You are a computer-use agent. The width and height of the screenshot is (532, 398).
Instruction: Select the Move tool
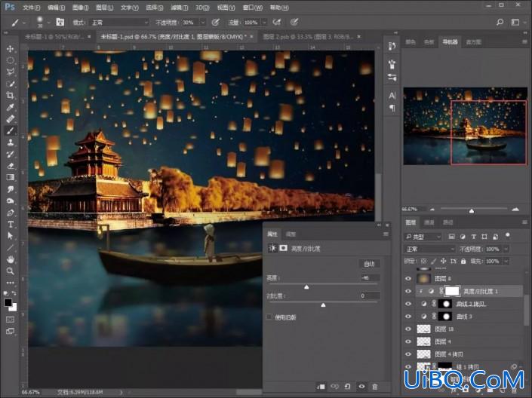coord(10,48)
